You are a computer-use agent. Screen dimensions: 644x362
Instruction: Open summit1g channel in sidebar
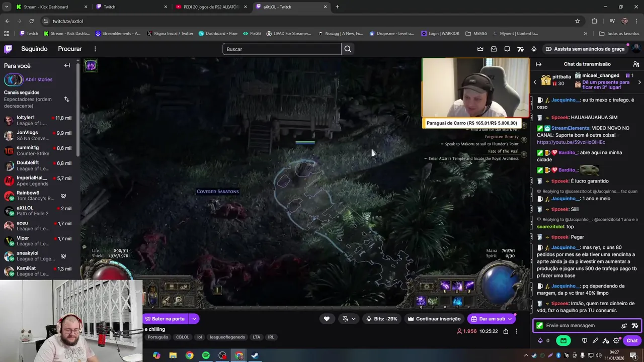(39, 151)
